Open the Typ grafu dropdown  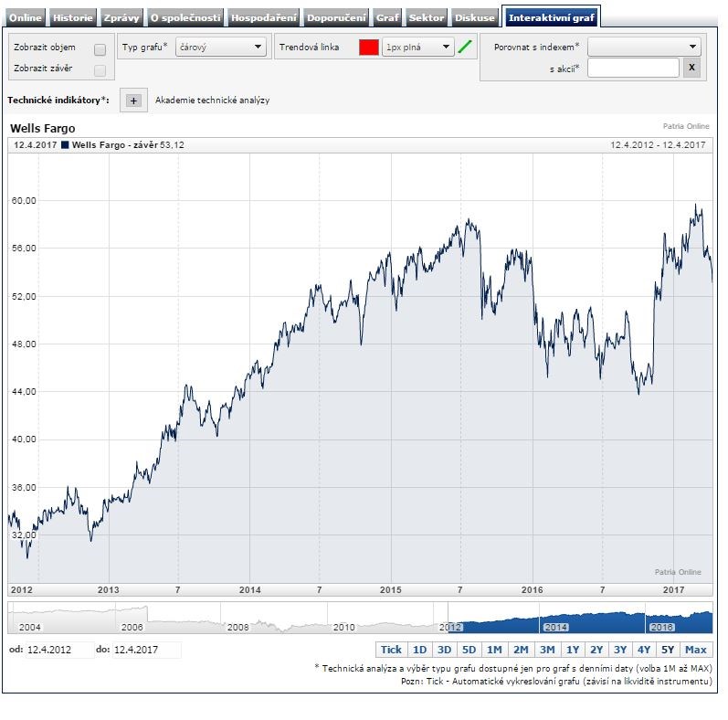(220, 47)
